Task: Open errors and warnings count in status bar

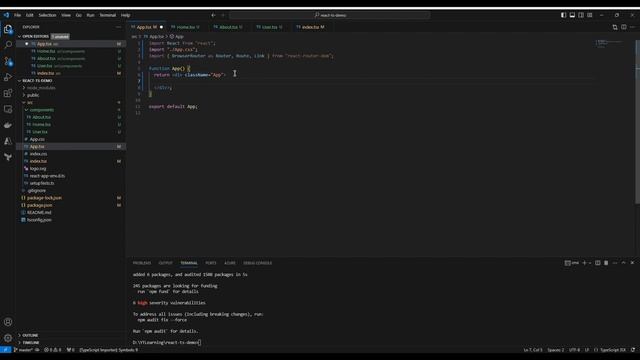Action: (53, 350)
